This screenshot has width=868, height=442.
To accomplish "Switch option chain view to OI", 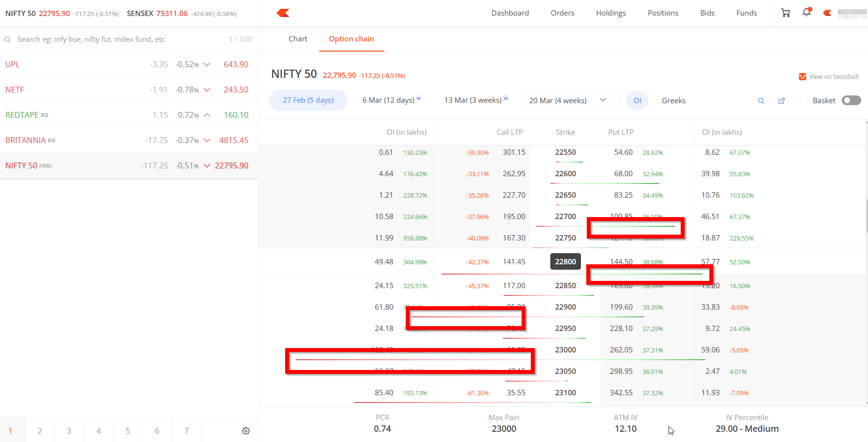I will [637, 101].
